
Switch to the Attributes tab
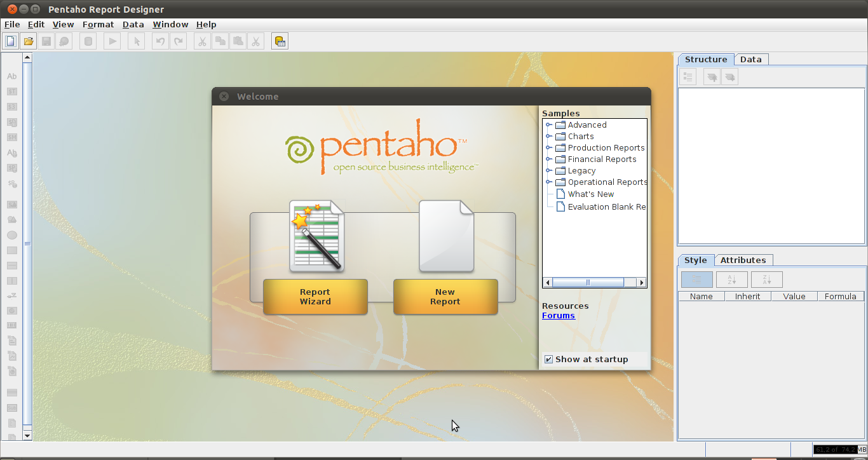point(743,260)
